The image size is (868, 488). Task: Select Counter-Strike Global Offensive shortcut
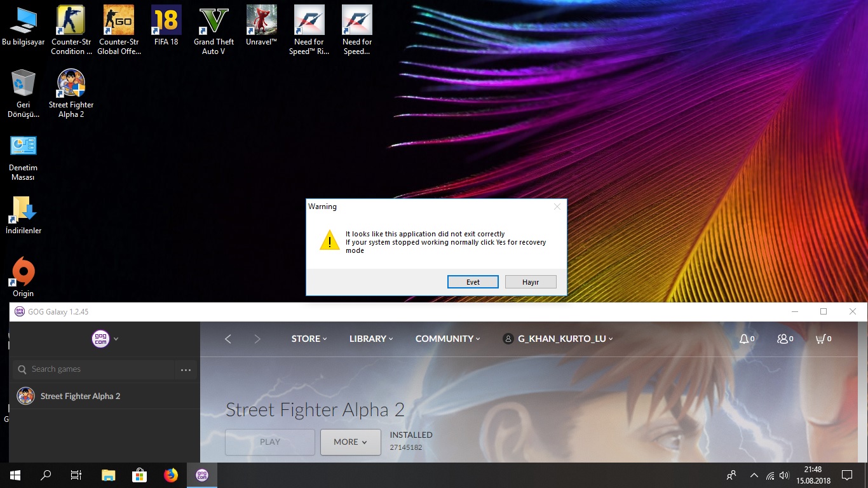coord(119,30)
